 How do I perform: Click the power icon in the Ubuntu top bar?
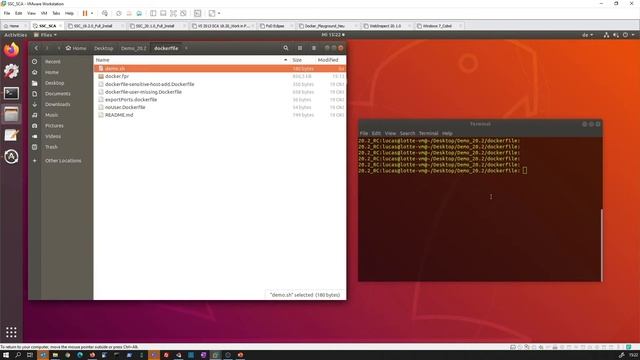625,35
